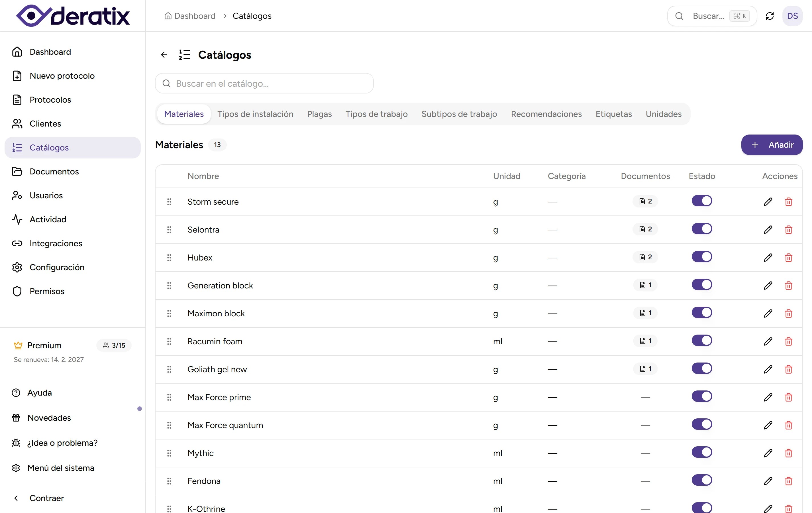Viewport: 812px width, 513px height.
Task: Open the Unidades tab
Action: click(663, 114)
